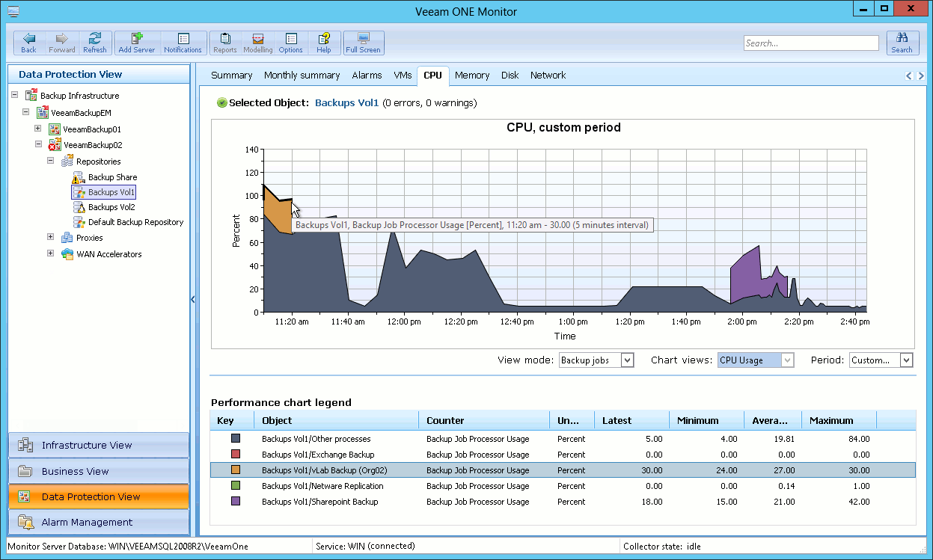The height and width of the screenshot is (560, 933).
Task: Open Options from the toolbar
Action: 291,43
